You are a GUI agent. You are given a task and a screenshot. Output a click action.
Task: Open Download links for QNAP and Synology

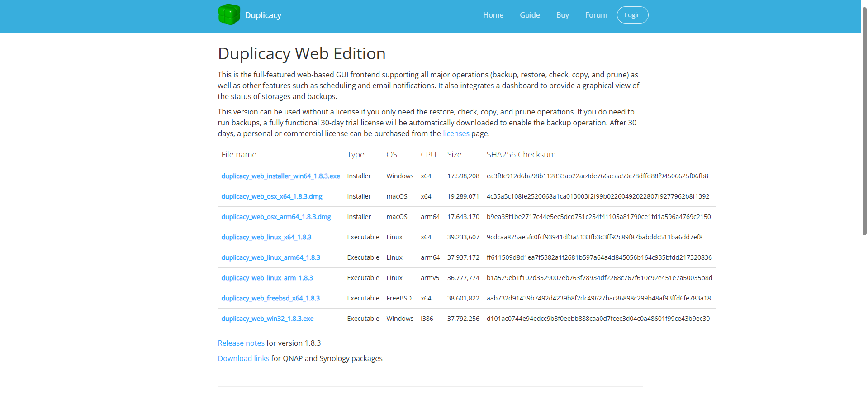click(x=243, y=358)
